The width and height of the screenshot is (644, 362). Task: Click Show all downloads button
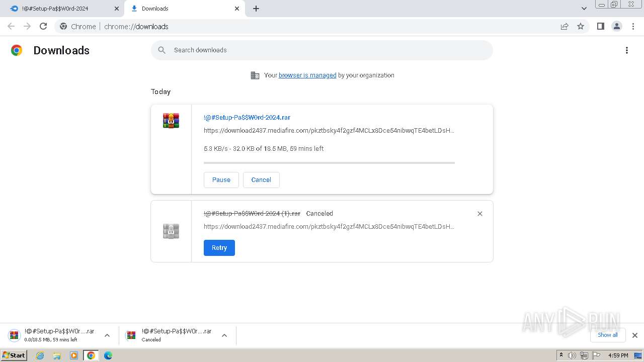click(608, 335)
